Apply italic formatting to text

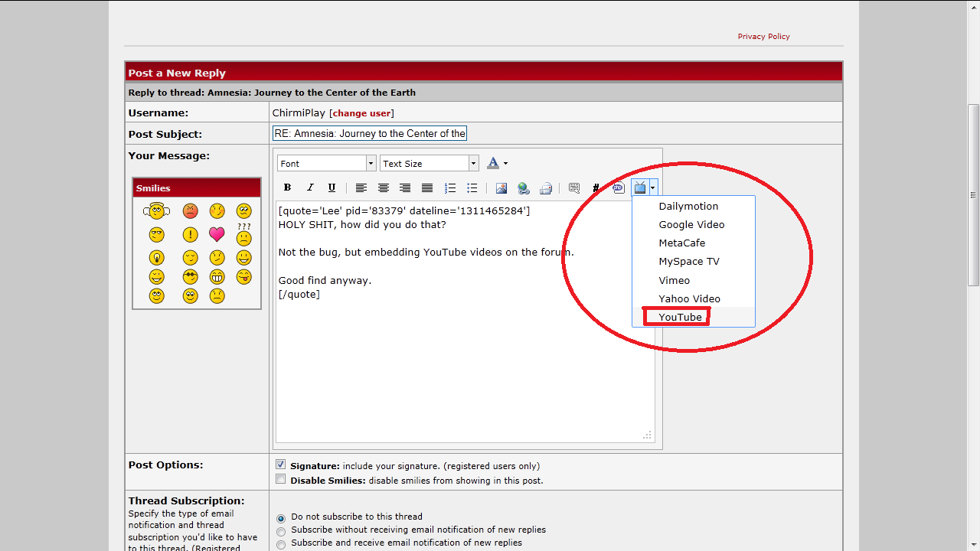tap(310, 187)
